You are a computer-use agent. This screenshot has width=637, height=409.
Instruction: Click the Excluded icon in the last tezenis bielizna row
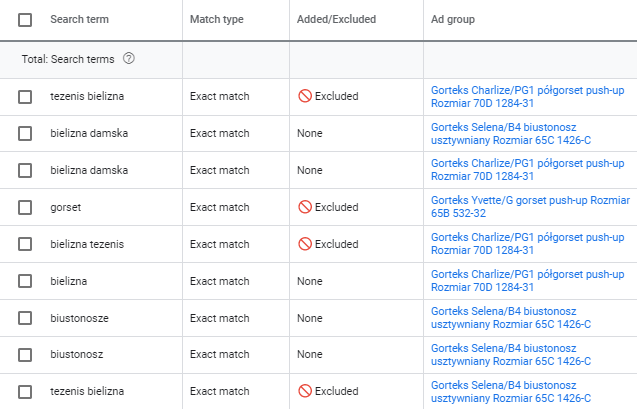click(x=305, y=391)
